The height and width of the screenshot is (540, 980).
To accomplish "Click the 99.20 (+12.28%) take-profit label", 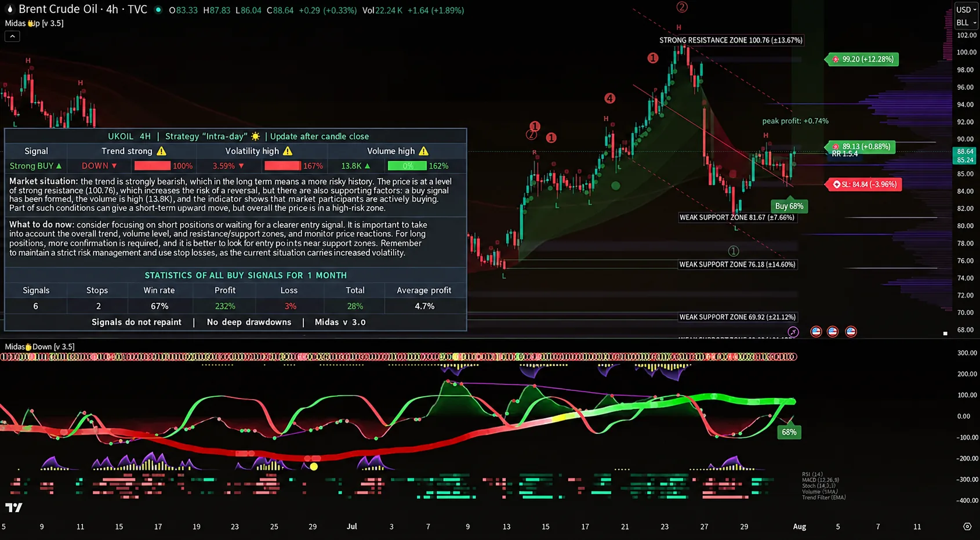I will 863,59.
